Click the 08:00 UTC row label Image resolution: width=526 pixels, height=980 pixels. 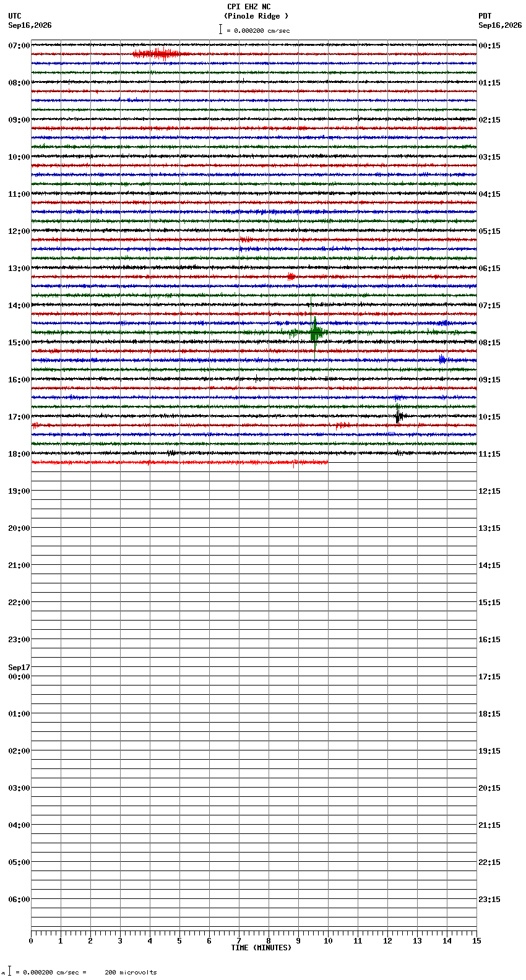(19, 83)
